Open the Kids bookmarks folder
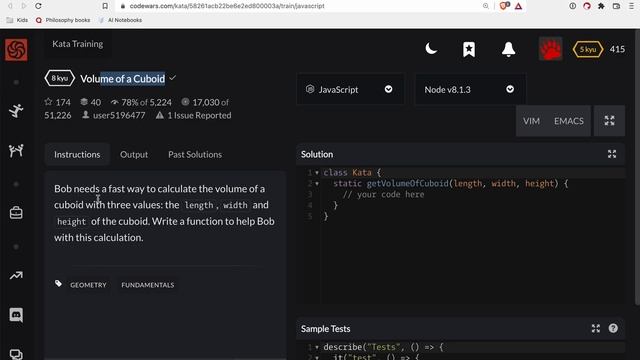Image resolution: width=640 pixels, height=360 pixels. tap(18, 20)
